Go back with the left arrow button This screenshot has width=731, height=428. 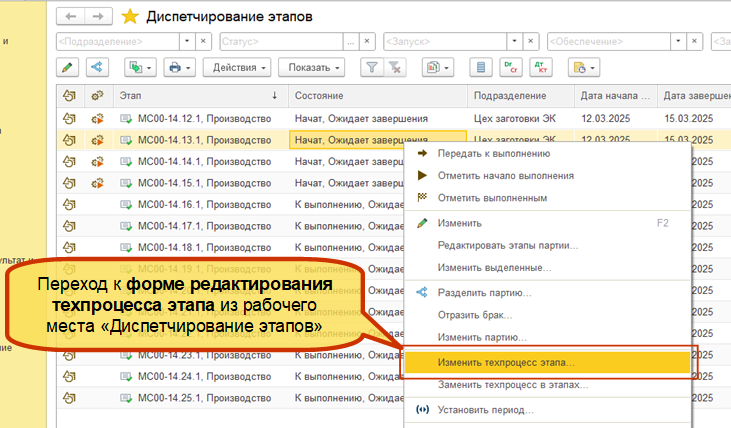(70, 16)
